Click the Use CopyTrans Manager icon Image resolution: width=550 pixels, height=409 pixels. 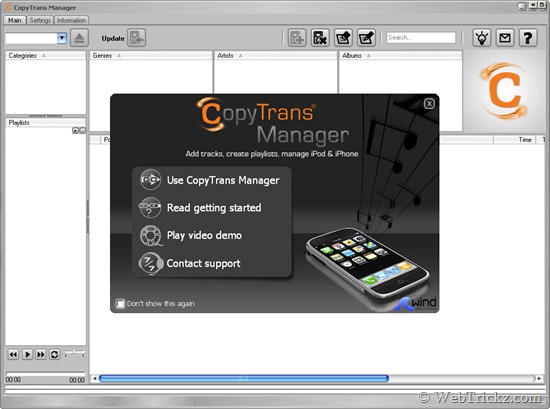point(150,180)
